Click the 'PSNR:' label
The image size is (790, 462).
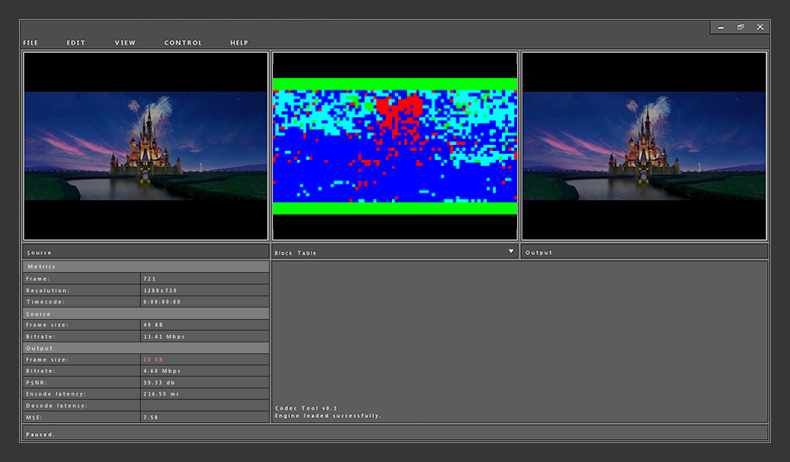coord(36,382)
